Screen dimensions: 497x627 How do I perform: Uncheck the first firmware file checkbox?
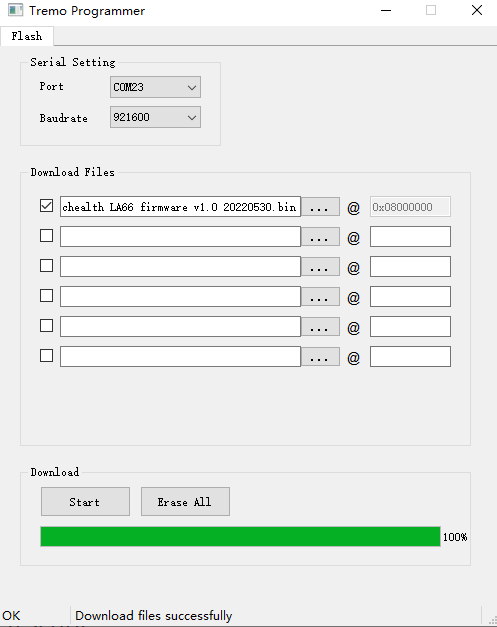click(x=46, y=206)
